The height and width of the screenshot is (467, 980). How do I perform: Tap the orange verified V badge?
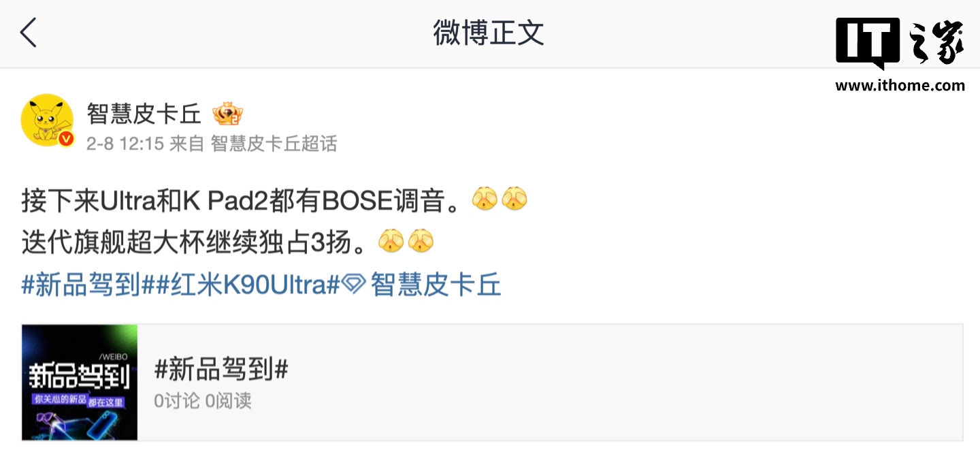click(x=66, y=139)
